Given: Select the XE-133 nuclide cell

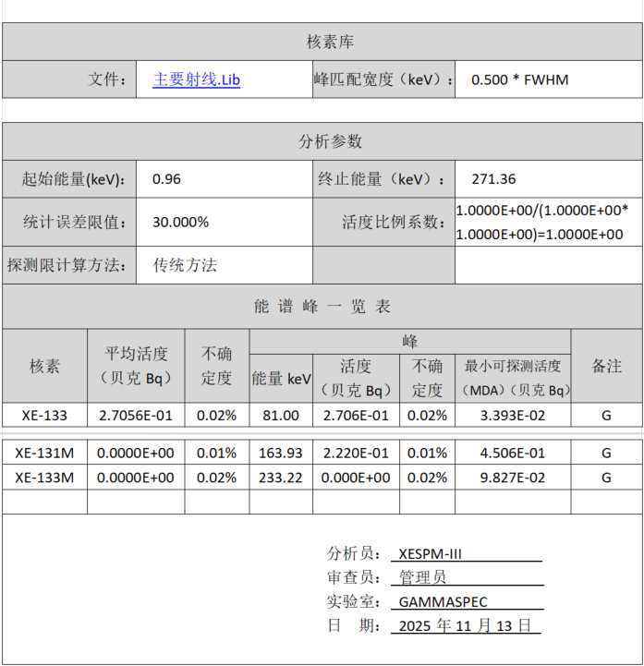Looking at the screenshot, I should (x=44, y=416).
